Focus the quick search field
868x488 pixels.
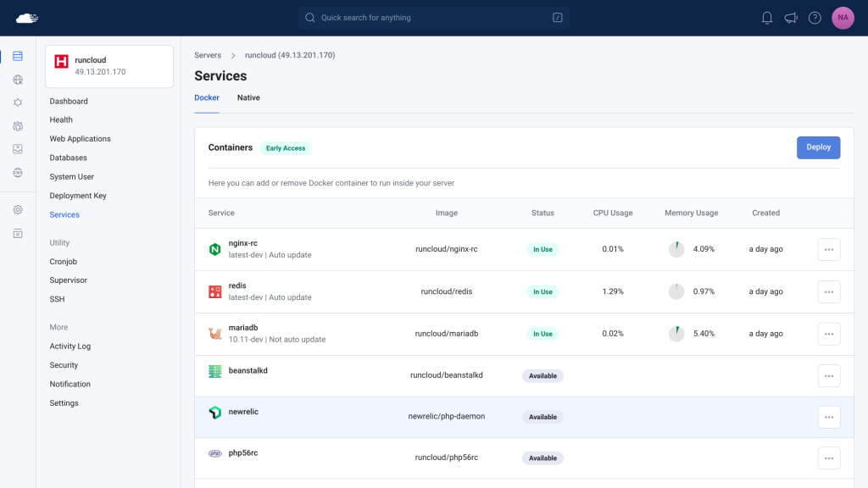click(433, 18)
